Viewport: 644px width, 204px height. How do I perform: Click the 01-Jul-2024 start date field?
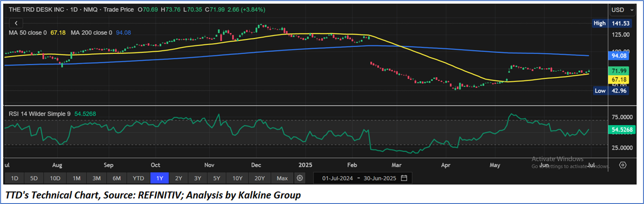[x=337, y=178]
